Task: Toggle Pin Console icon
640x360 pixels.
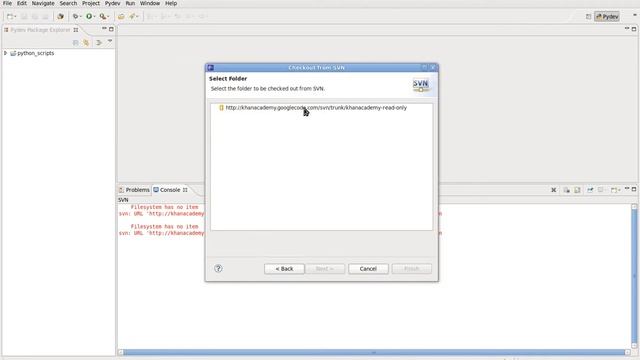Action: coord(590,190)
